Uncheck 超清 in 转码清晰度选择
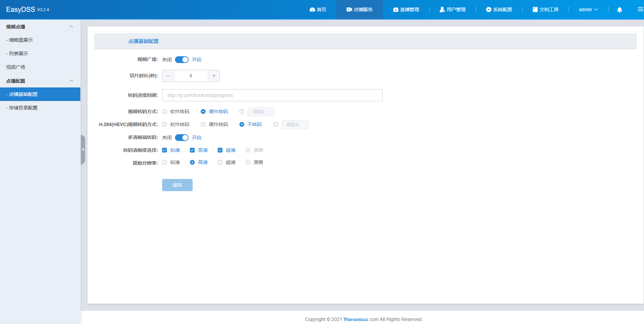The height and width of the screenshot is (324, 644). pos(220,150)
